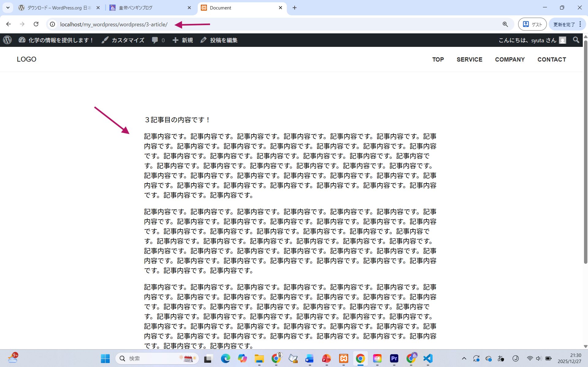Click the WordPress logo in admin bar
Viewport: 588px width, 367px height.
tap(7, 40)
